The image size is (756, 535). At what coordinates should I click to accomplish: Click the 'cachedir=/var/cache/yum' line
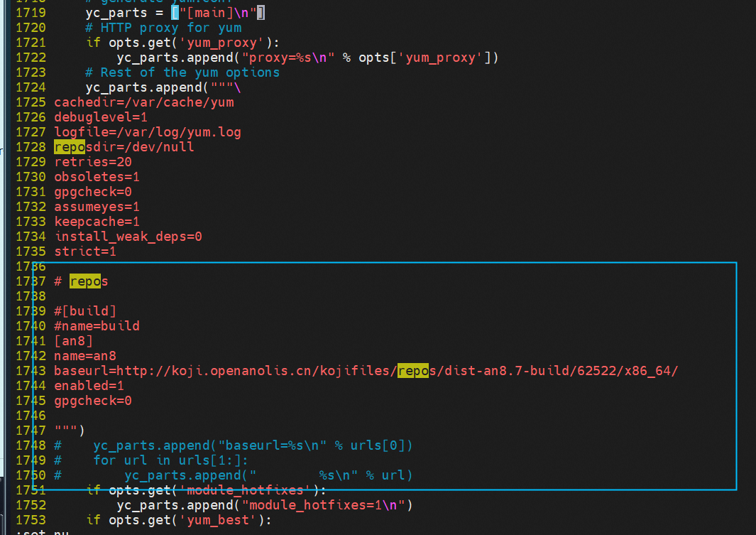[x=143, y=102]
